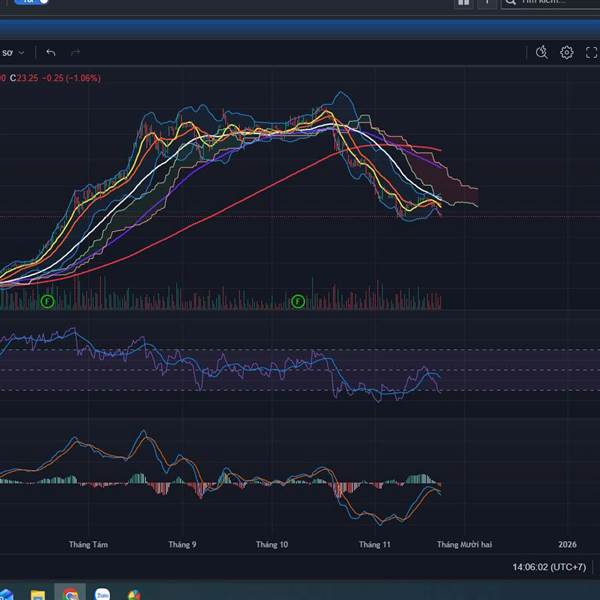Open chart settings gear icon
Screen dimensions: 600x600
[567, 52]
